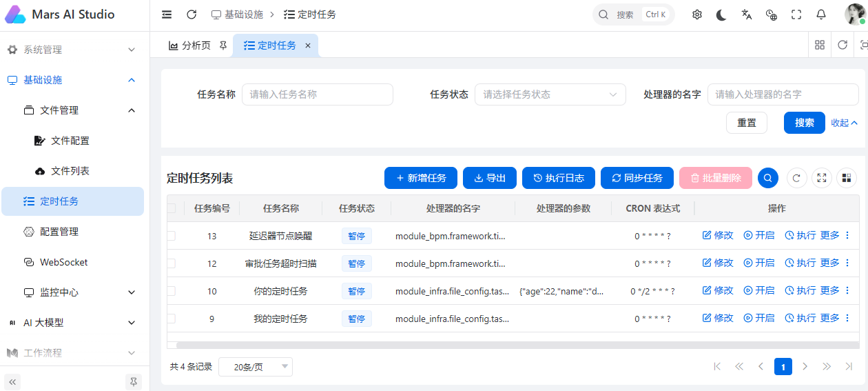Image resolution: width=868 pixels, height=391 pixels.
Task: Check the row for 我的定时任务
Action: [171, 319]
